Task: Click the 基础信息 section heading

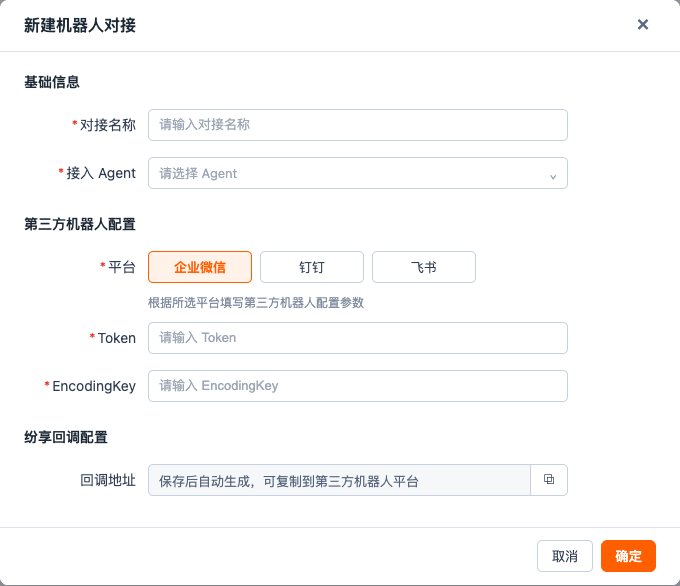Action: [x=52, y=82]
